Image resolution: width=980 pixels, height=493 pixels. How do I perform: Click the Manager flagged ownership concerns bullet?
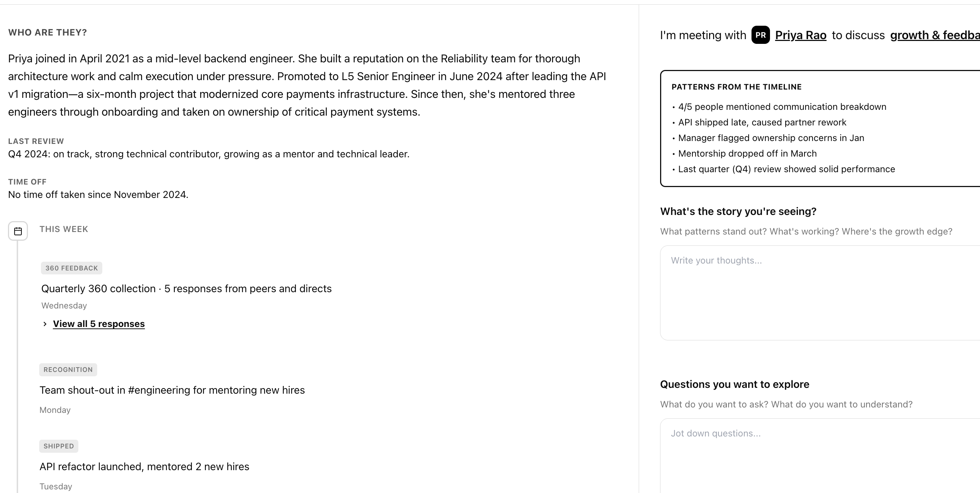[771, 138]
